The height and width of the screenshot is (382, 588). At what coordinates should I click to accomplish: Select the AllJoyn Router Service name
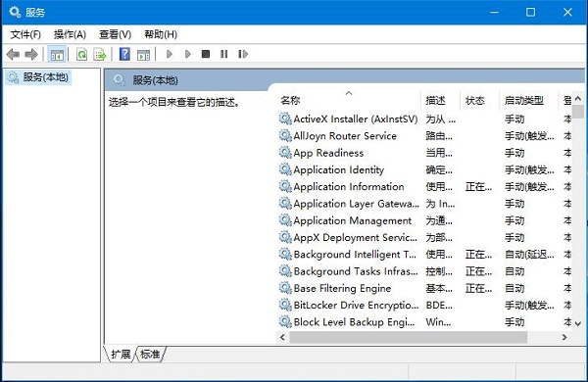click(345, 136)
